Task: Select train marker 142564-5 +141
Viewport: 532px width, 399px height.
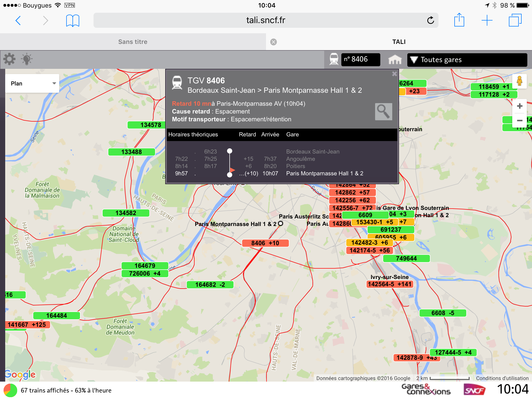Action: [390, 284]
